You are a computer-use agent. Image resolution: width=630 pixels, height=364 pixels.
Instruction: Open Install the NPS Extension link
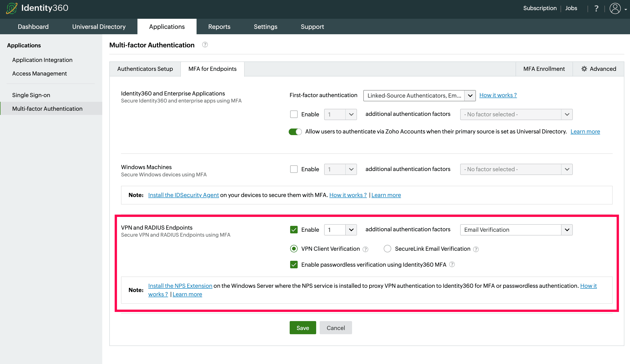pos(180,286)
